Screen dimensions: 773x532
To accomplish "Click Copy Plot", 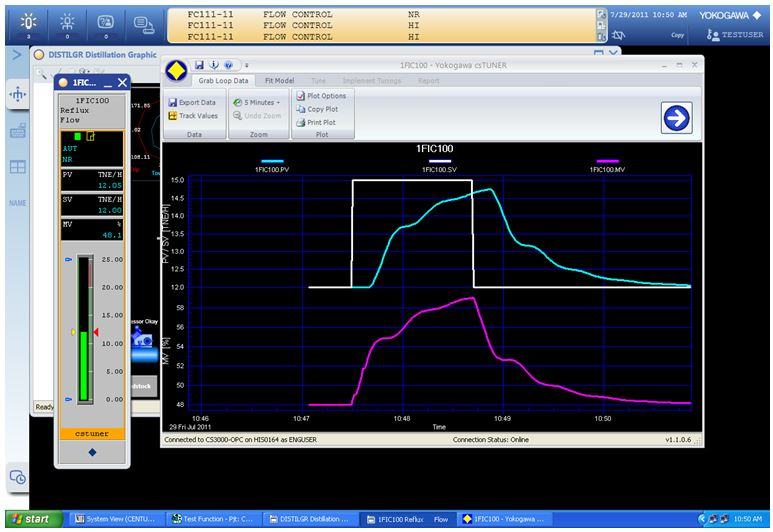I will coord(317,109).
